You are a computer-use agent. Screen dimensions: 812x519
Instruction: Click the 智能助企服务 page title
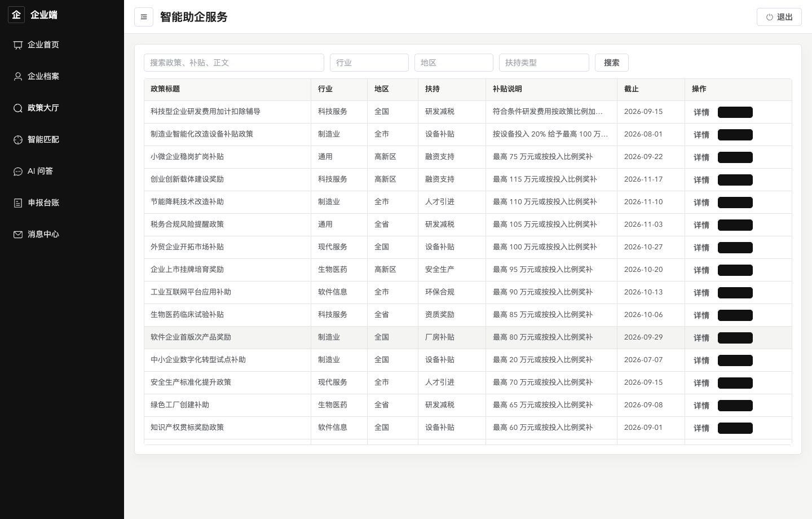(194, 17)
